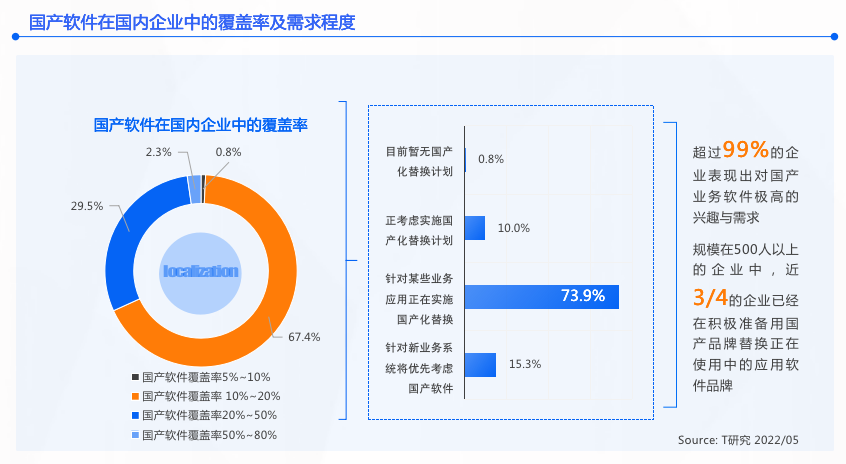Screen dimensions: 846x464
Task: Click the black 5%~10% legend square
Action: click(x=135, y=377)
